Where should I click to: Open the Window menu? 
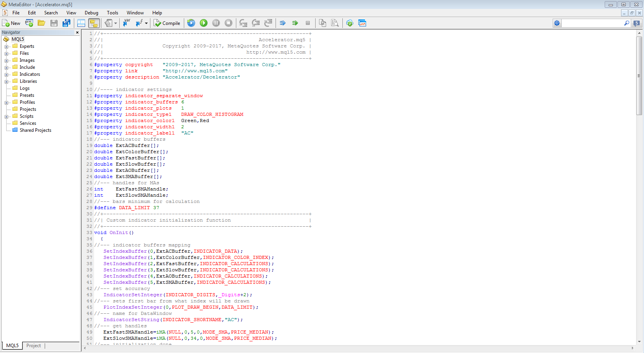(135, 13)
